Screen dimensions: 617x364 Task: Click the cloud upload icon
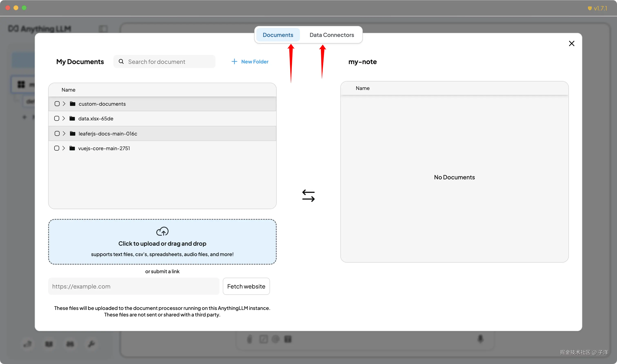pos(162,231)
